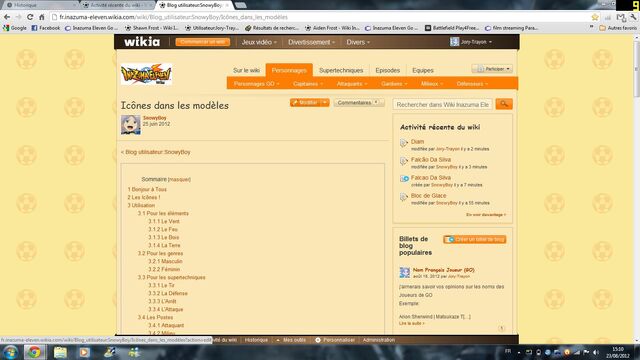Open Inazuma Eleven wiki logo
640x360 pixels.
click(x=146, y=74)
